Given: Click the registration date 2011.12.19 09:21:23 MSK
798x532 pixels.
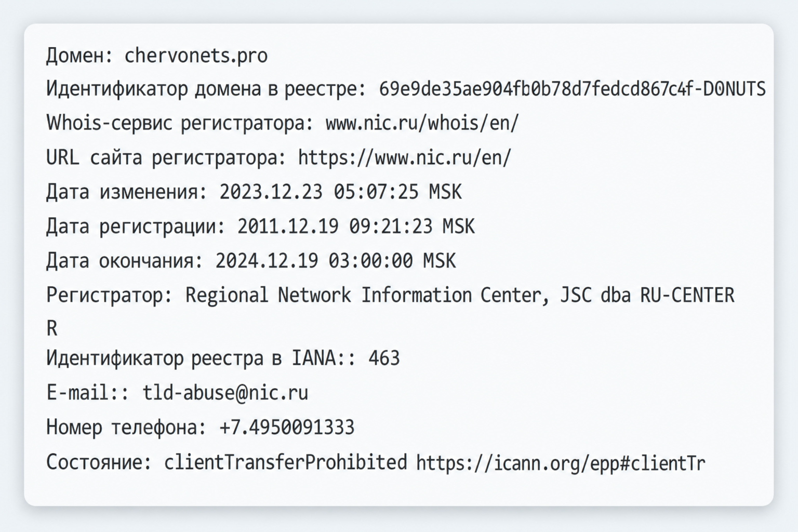Looking at the screenshot, I should click(356, 227).
